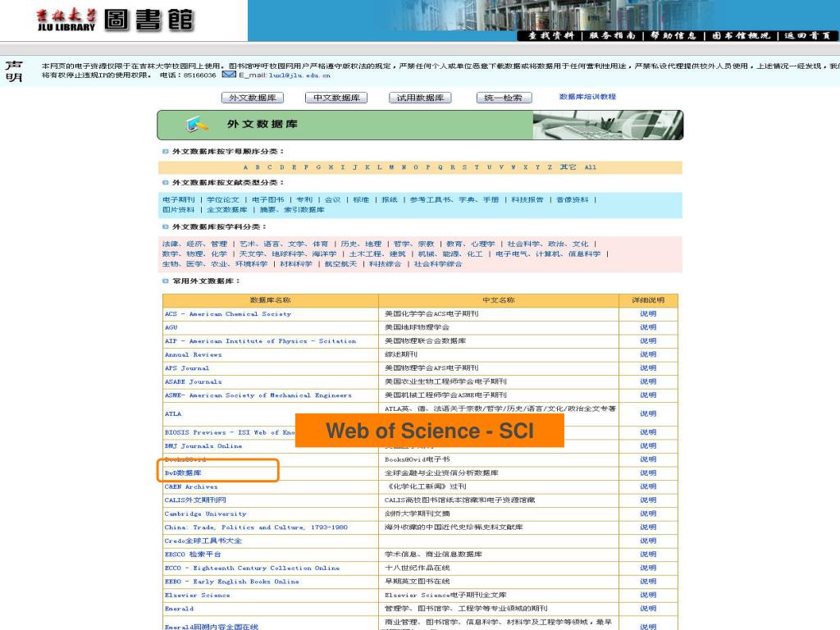
Task: Open the BMJ Journals Online link
Action: pos(203,445)
